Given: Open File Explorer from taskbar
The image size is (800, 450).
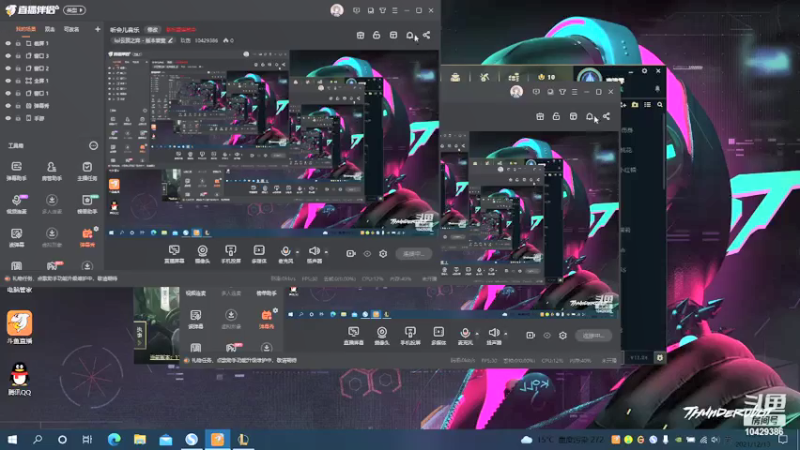Looking at the screenshot, I should [x=140, y=439].
